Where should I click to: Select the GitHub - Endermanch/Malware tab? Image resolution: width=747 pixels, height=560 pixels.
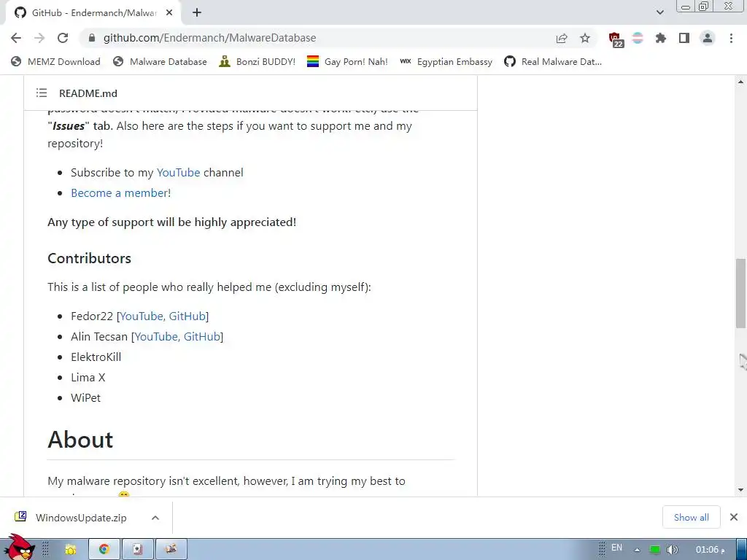(93, 13)
